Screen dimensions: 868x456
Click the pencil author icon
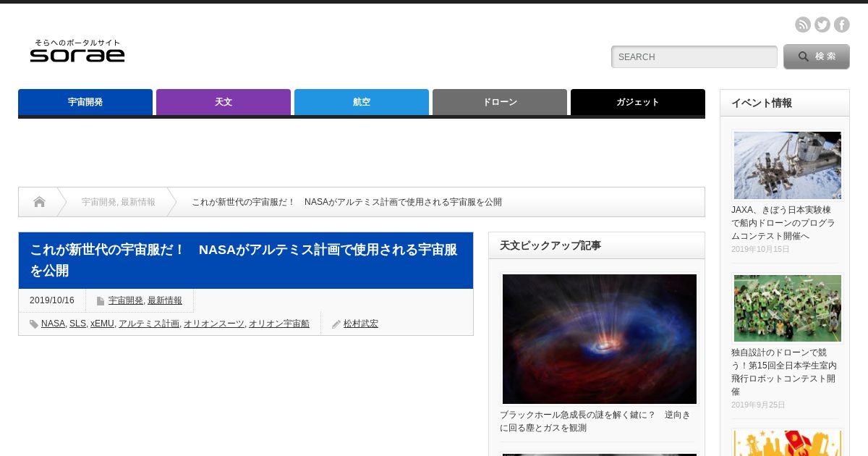336,324
